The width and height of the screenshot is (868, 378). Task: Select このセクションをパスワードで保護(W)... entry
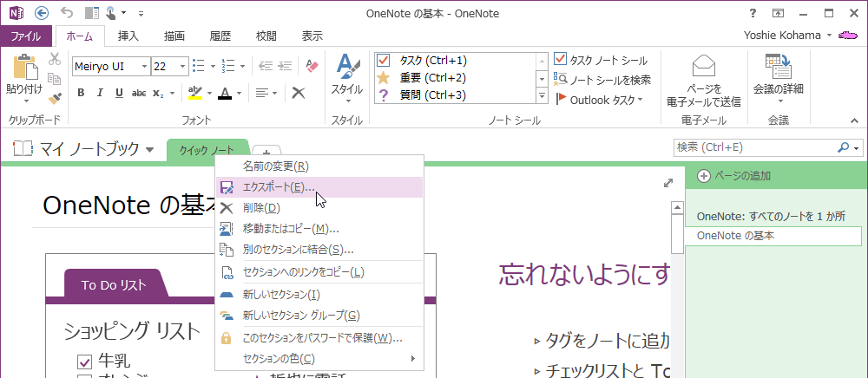click(x=319, y=337)
